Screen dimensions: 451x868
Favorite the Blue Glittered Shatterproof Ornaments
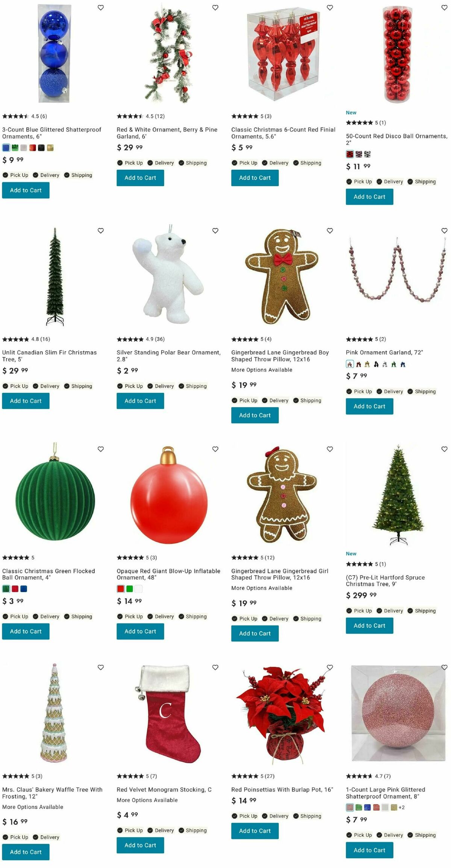101,8
